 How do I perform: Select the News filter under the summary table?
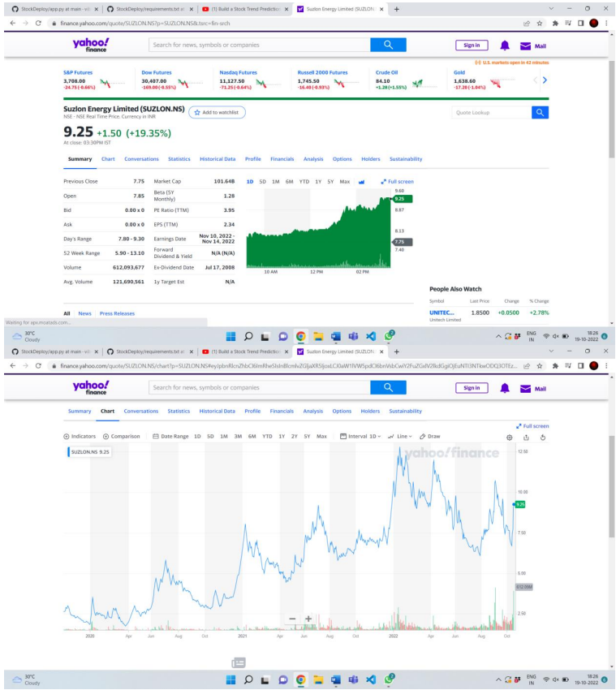[85, 314]
